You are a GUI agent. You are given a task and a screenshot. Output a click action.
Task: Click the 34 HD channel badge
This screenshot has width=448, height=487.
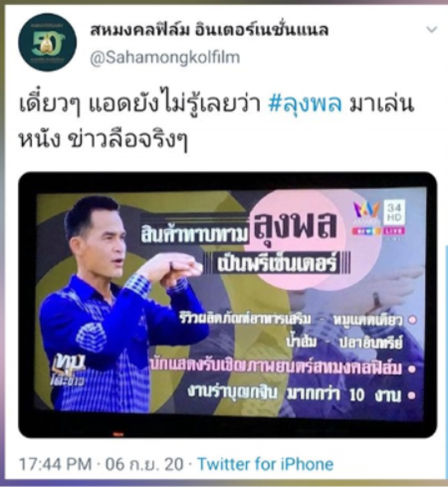coord(394,212)
